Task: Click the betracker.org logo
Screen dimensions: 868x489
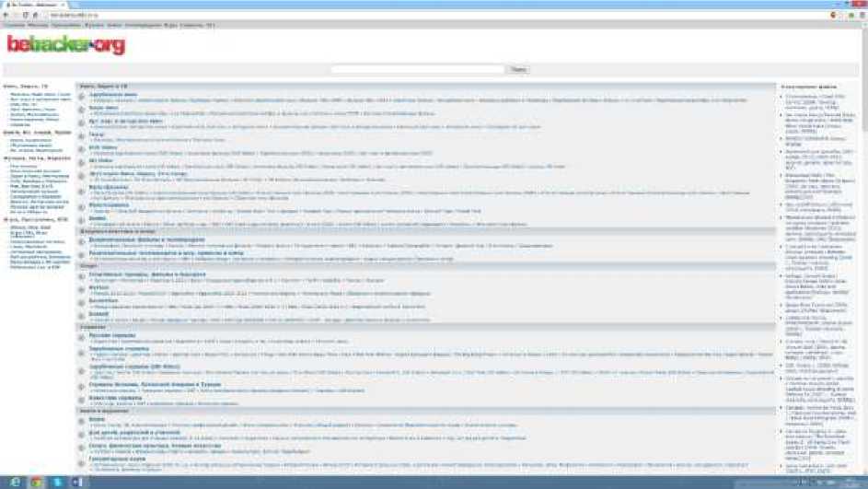Action: point(66,45)
